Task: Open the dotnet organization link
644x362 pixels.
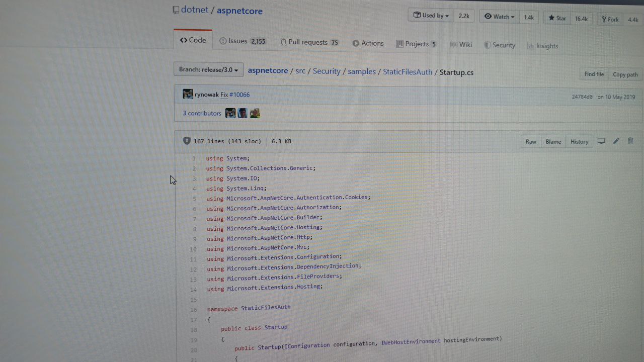Action: 194,10
